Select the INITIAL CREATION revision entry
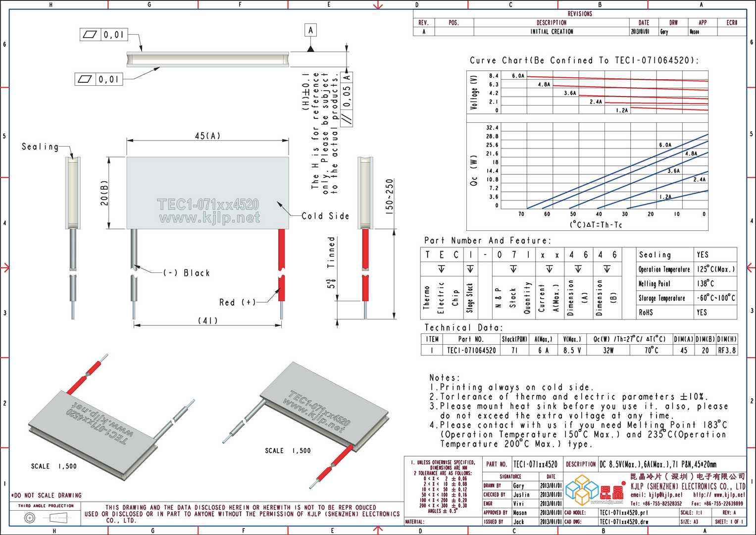Image resolution: width=756 pixels, height=535 pixels. click(x=552, y=31)
